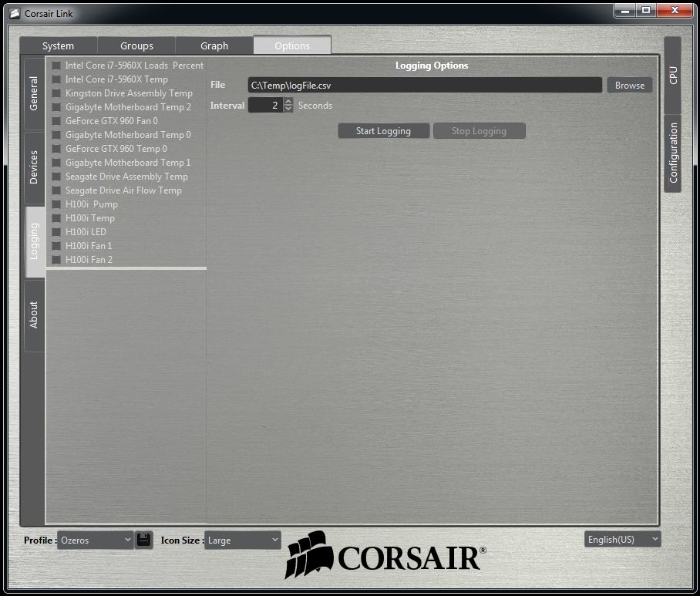Check Intel Core i7-5960X Temp box
Image resolution: width=700 pixels, height=596 pixels.
pyautogui.click(x=56, y=79)
